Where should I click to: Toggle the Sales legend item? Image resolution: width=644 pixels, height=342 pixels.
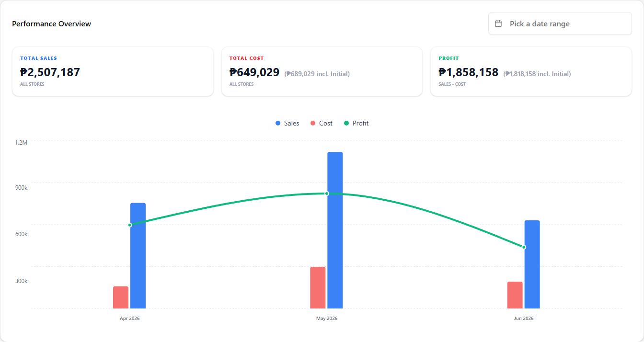(287, 123)
